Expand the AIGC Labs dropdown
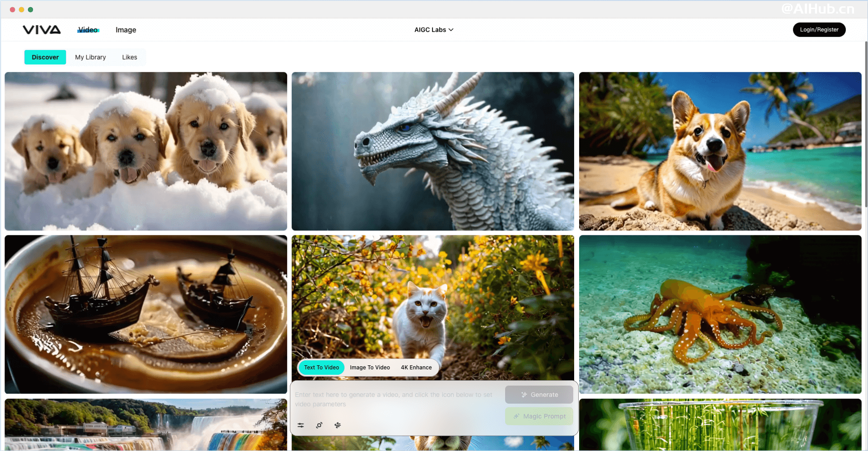Viewport: 868px width, 451px height. 434,30
